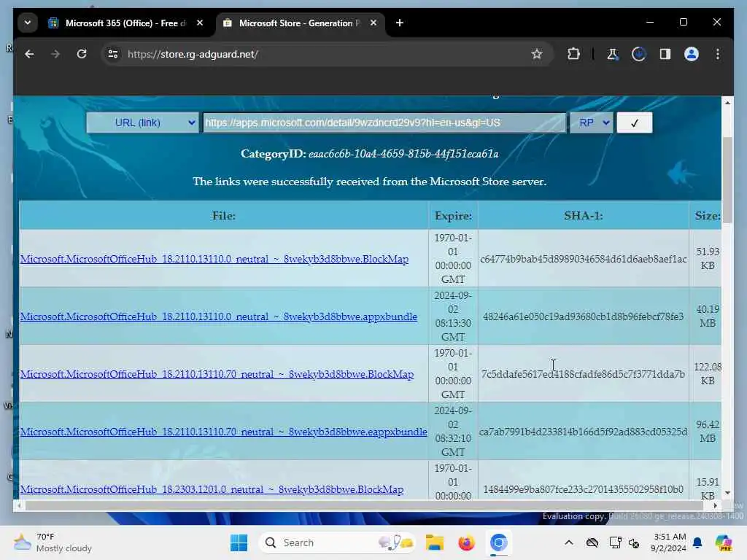The width and height of the screenshot is (747, 560).
Task: Click the vertical page scrollbar thumb
Action: (x=727, y=180)
